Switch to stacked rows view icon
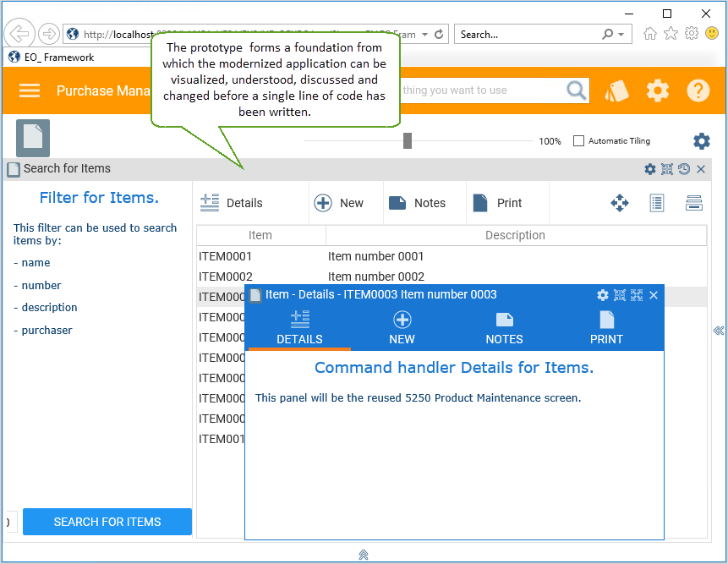This screenshot has width=728, height=564. click(x=693, y=203)
